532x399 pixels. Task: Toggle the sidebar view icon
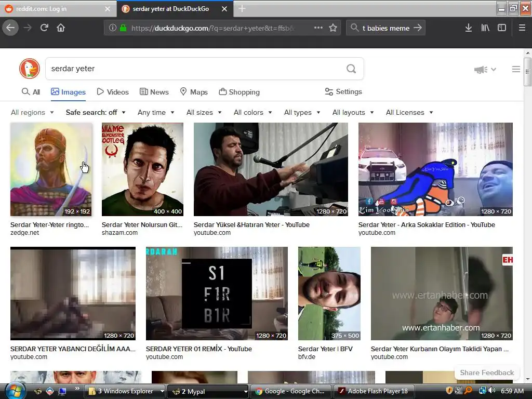tap(502, 28)
